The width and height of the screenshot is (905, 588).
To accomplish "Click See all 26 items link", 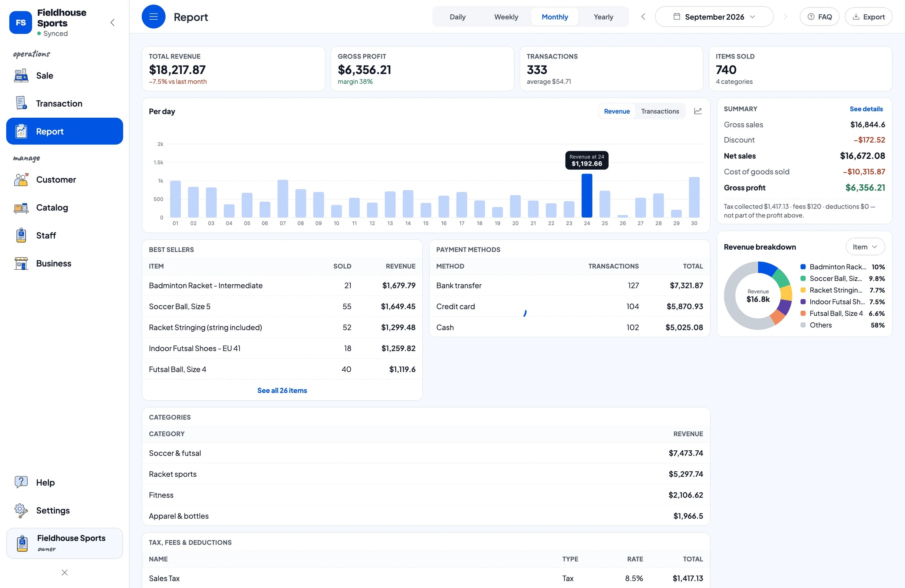I will (x=282, y=390).
